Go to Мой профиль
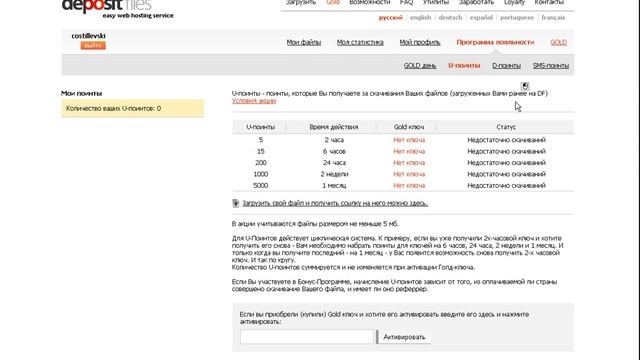Screen dimensions: 640x360 pyautogui.click(x=420, y=42)
